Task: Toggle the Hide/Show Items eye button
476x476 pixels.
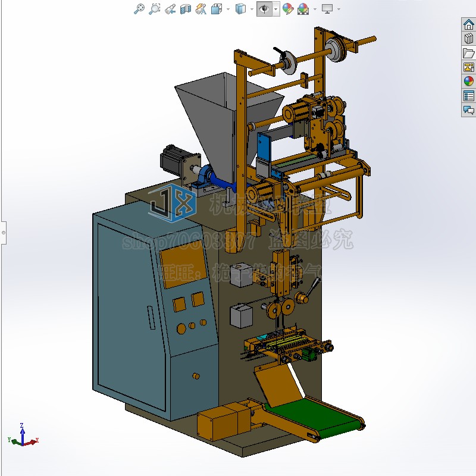Action: 264,9
